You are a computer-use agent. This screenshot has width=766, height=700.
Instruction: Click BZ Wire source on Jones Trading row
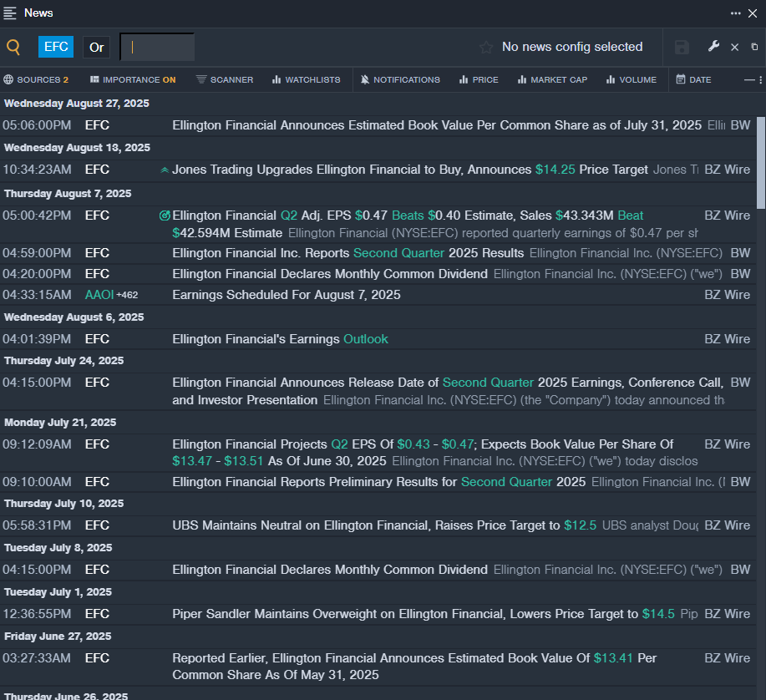pos(727,170)
